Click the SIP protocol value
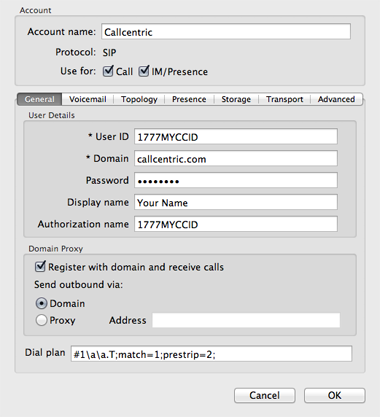Image resolution: width=380 pixels, height=417 pixels. point(109,52)
